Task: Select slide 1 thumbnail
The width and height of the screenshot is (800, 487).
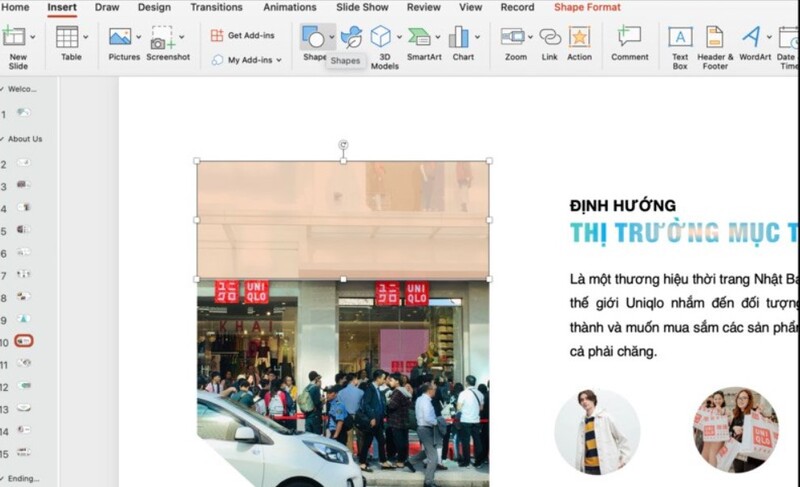Action: click(23, 112)
